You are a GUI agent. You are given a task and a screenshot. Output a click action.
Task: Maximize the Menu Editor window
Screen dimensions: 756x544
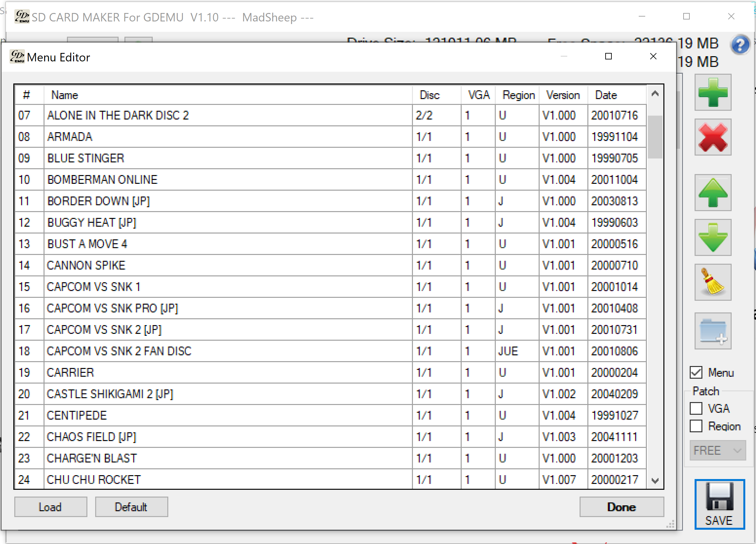tap(608, 56)
